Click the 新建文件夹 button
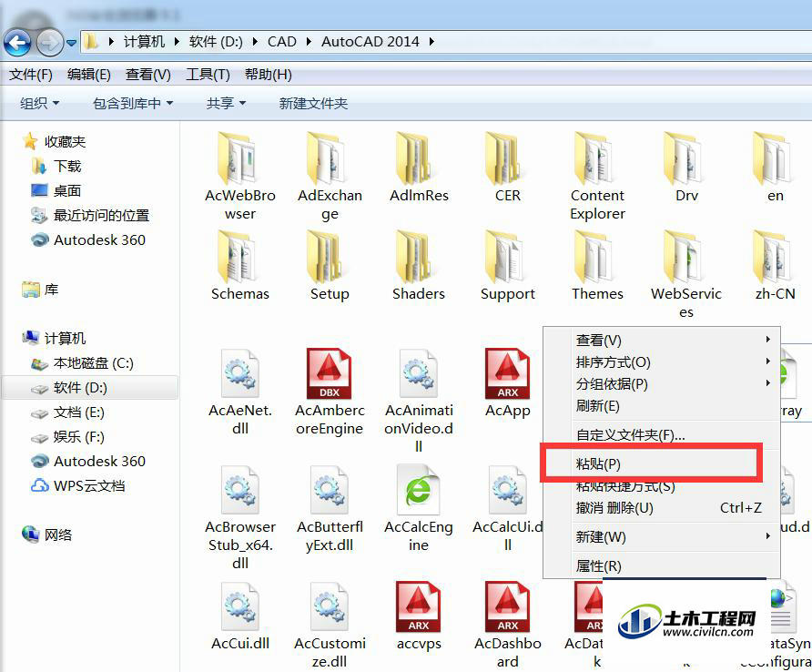The width and height of the screenshot is (812, 672). pos(313,103)
